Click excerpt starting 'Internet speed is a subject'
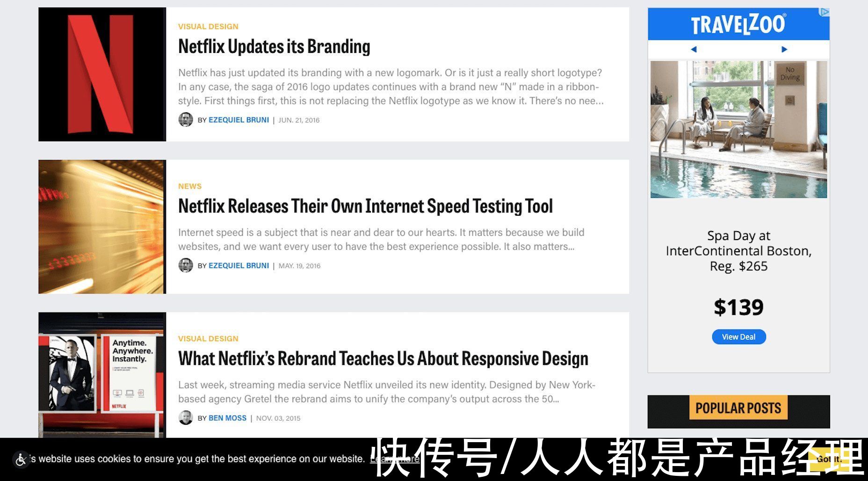The height and width of the screenshot is (481, 868). (381, 240)
